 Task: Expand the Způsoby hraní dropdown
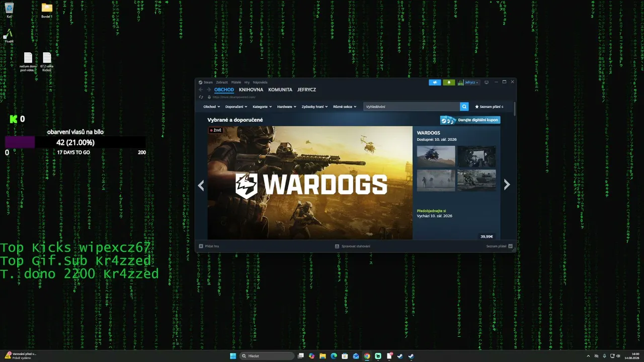click(x=314, y=107)
